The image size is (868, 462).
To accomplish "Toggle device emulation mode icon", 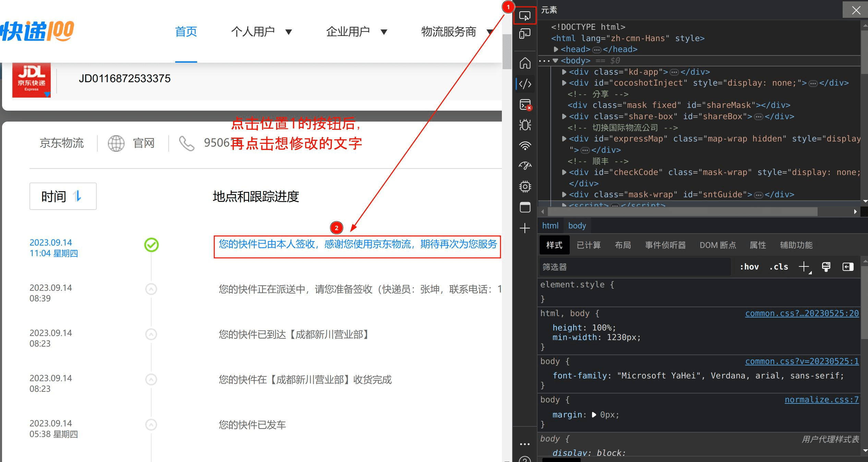I will point(525,34).
